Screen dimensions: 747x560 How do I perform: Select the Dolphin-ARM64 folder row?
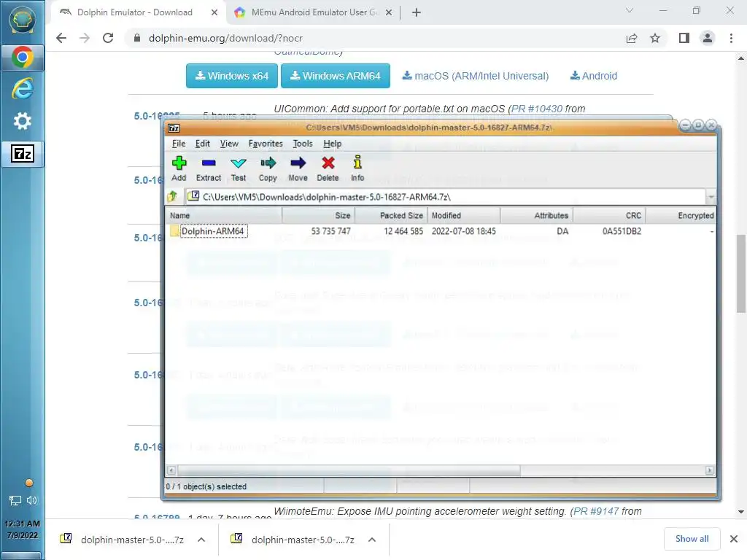pyautogui.click(x=440, y=231)
